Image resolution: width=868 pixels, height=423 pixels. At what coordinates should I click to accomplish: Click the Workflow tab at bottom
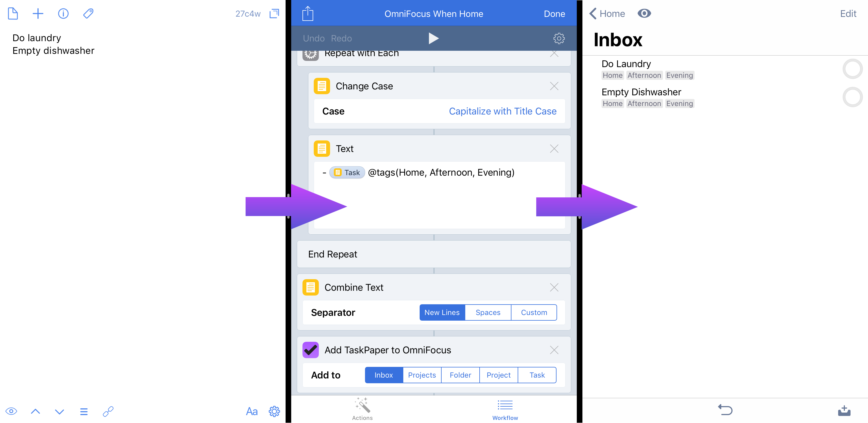click(x=505, y=409)
